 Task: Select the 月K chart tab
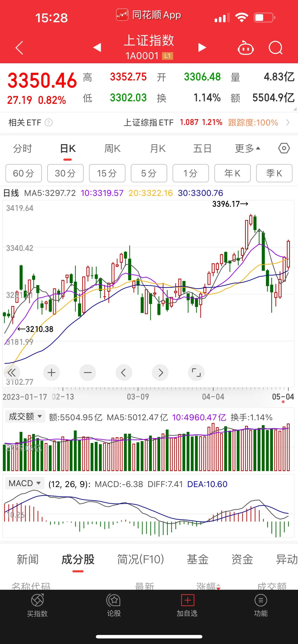pos(158,149)
